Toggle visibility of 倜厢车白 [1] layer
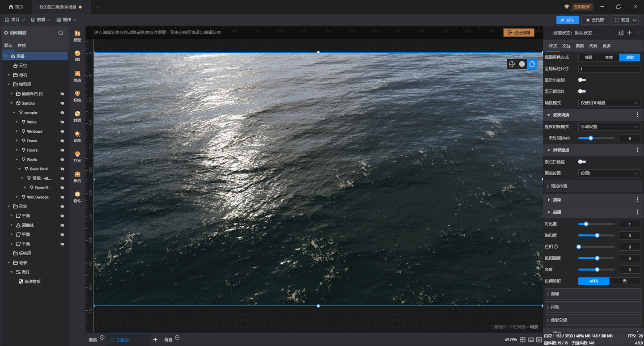This screenshot has width=644, height=346. pyautogui.click(x=63, y=94)
